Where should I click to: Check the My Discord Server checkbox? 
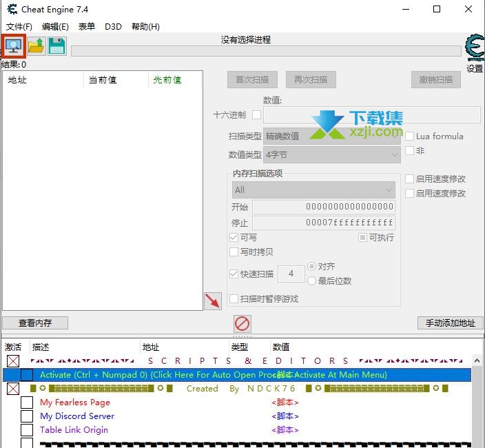pos(27,416)
